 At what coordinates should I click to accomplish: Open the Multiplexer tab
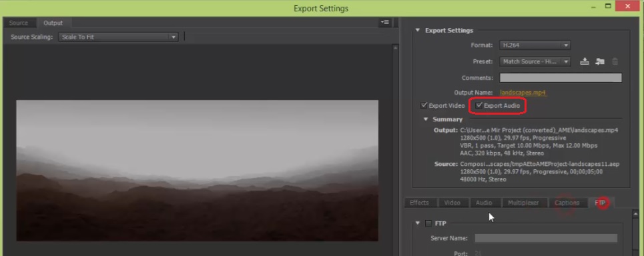523,203
